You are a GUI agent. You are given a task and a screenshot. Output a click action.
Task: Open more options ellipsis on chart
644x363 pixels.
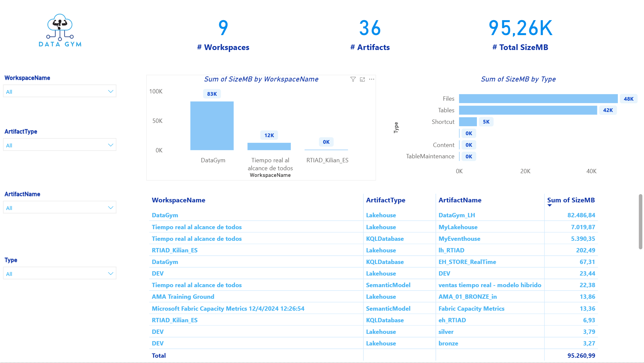[x=372, y=79]
